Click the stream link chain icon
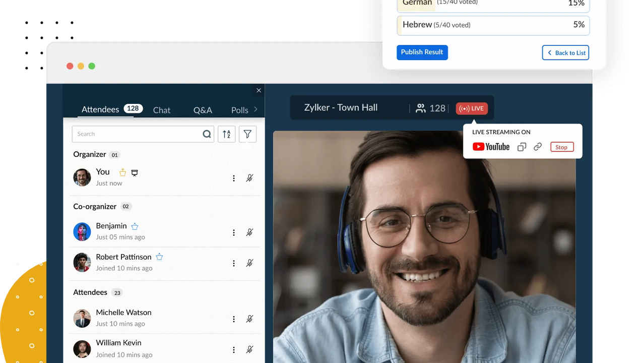The width and height of the screenshot is (644, 363). point(538,147)
